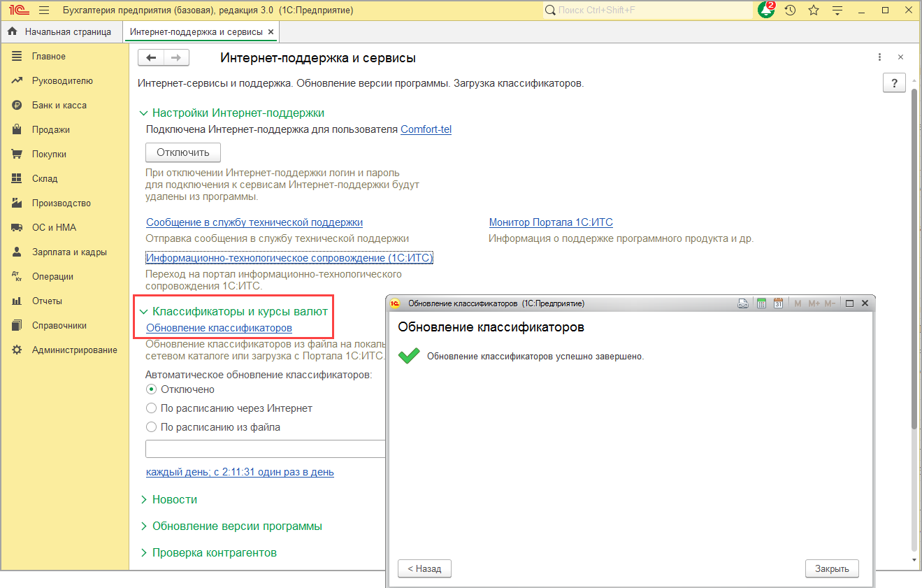
Task: Open help with the question mark button
Action: click(895, 83)
